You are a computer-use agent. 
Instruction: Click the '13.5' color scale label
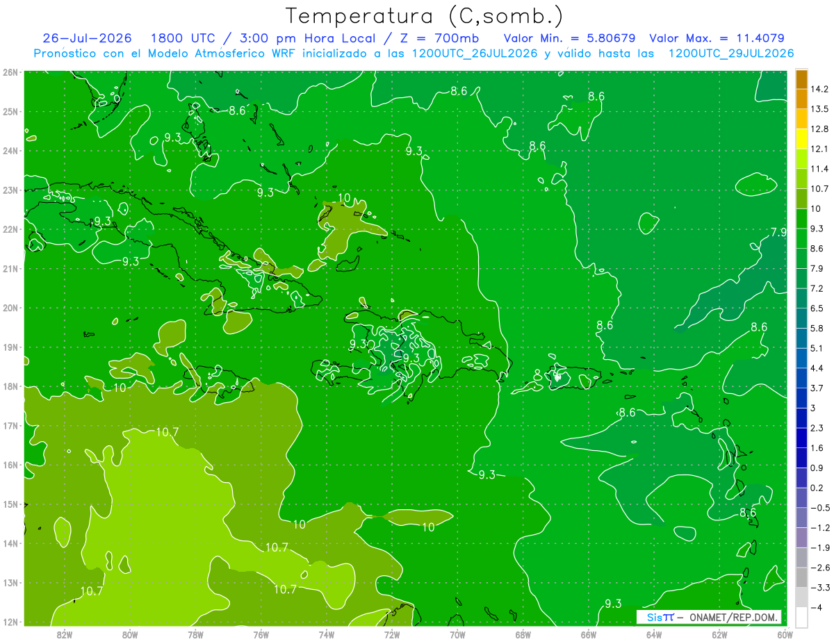coord(819,109)
